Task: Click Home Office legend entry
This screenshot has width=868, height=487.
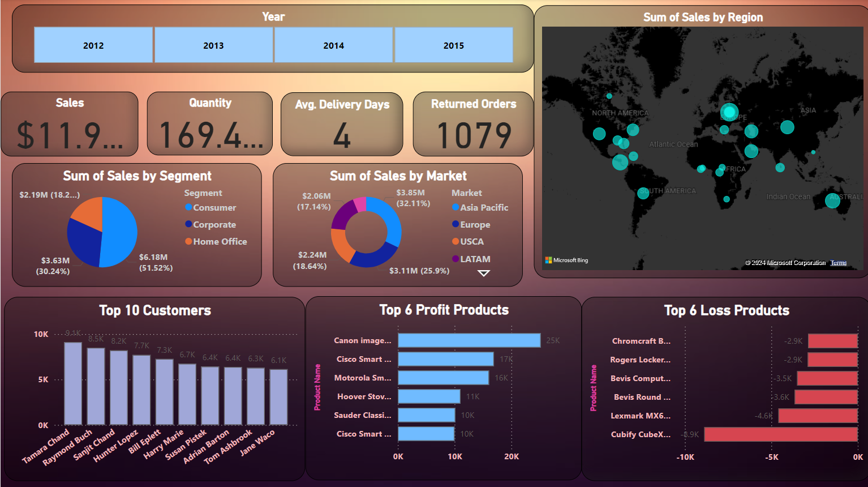Action: click(220, 242)
